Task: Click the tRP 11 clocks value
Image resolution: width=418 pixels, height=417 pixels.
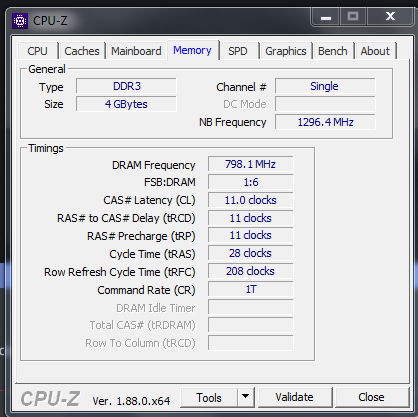Action: click(251, 235)
